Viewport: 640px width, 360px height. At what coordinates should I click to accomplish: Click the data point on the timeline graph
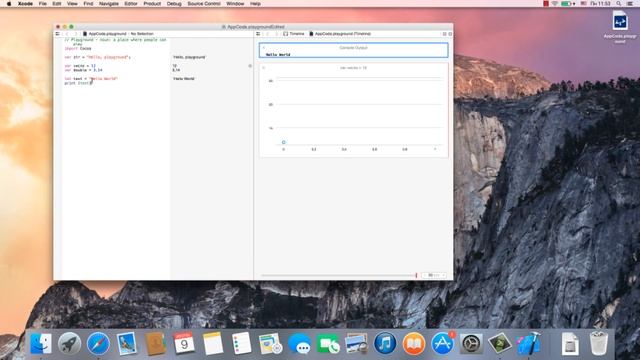[284, 142]
